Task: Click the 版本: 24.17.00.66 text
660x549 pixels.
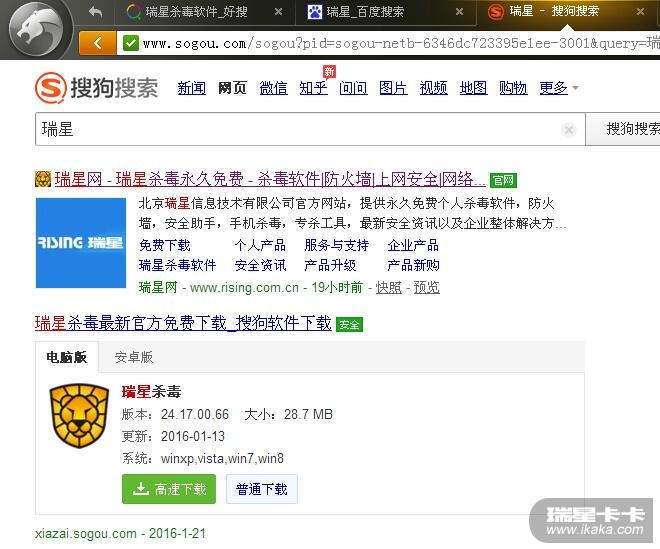Action: coord(175,414)
